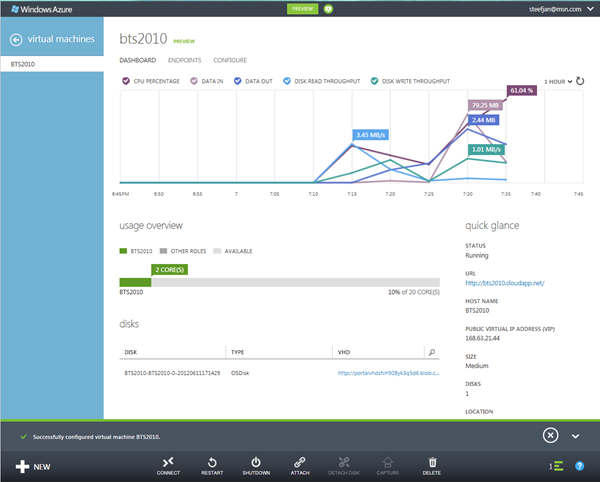The image size is (600, 482).
Task: Click the IP address 168.63.21.44
Action: point(482,338)
